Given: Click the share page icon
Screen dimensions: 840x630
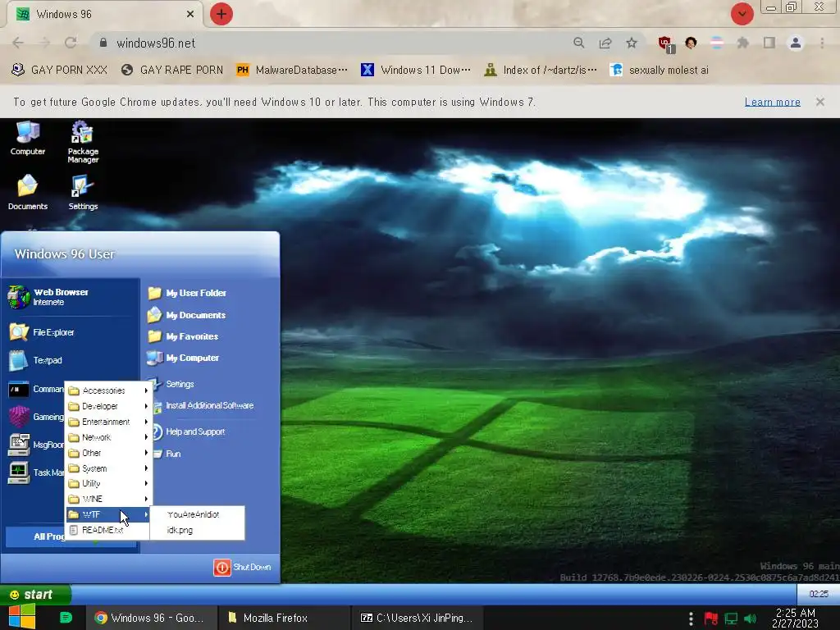Looking at the screenshot, I should (605, 43).
